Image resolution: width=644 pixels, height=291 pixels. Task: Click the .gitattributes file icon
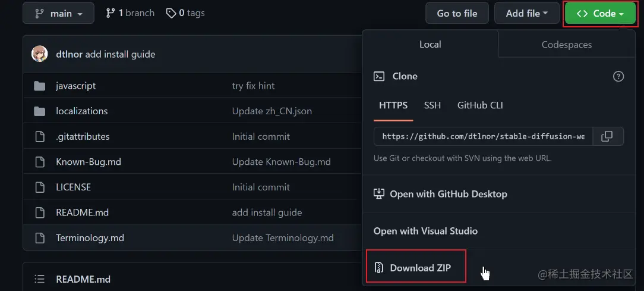click(x=39, y=137)
